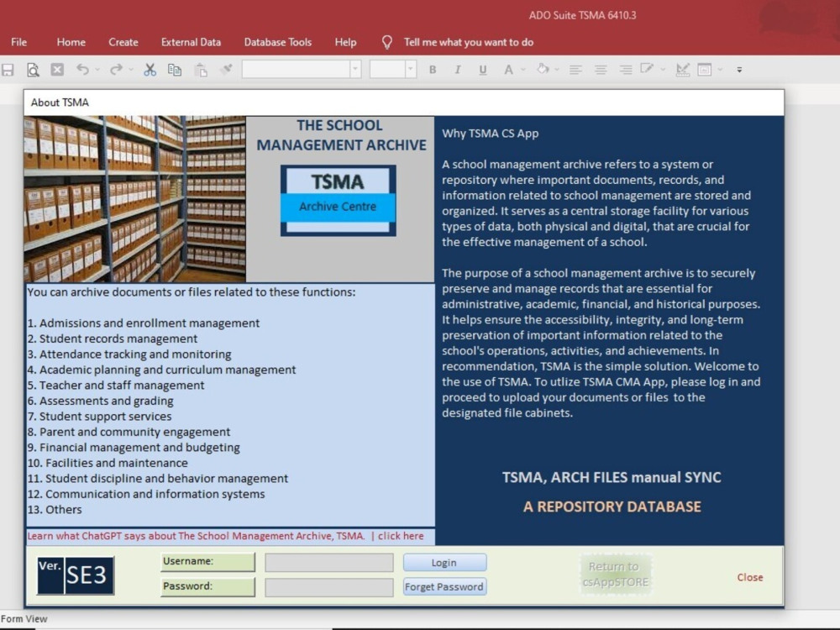Click 'TSMA, ARCH FILES manual SYNC' text

[x=612, y=477]
